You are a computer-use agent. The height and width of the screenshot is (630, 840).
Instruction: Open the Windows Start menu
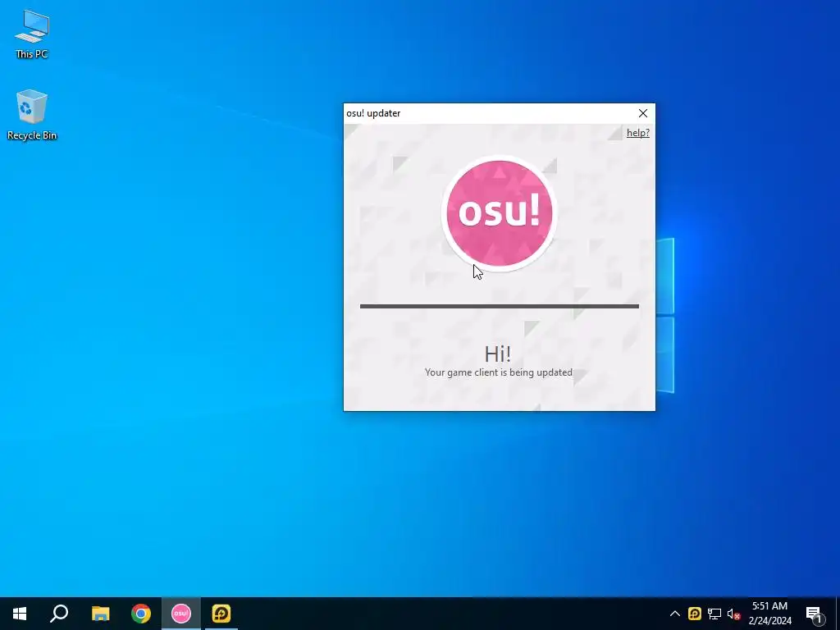[20, 614]
